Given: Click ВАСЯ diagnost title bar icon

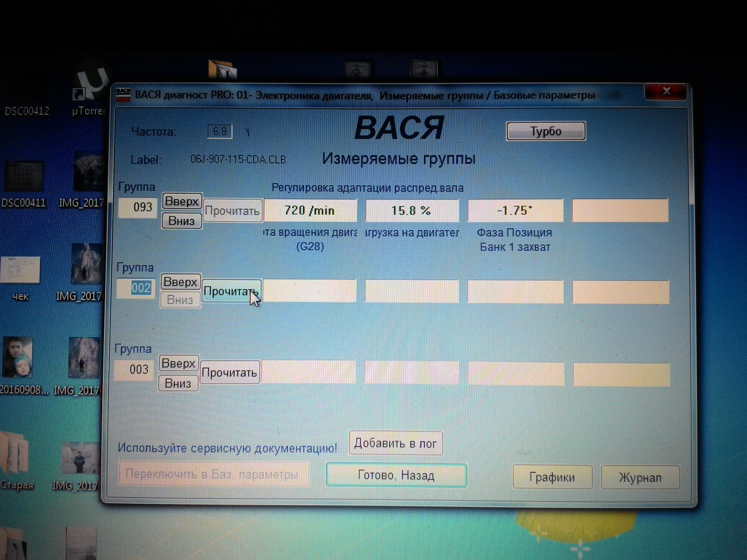Looking at the screenshot, I should 124,95.
